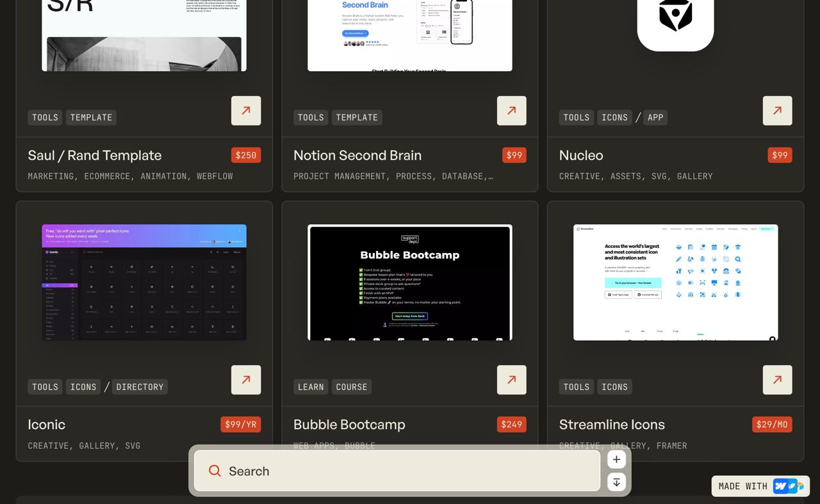
Task: Select ICONS tag on Streamline Icons card
Action: (615, 387)
